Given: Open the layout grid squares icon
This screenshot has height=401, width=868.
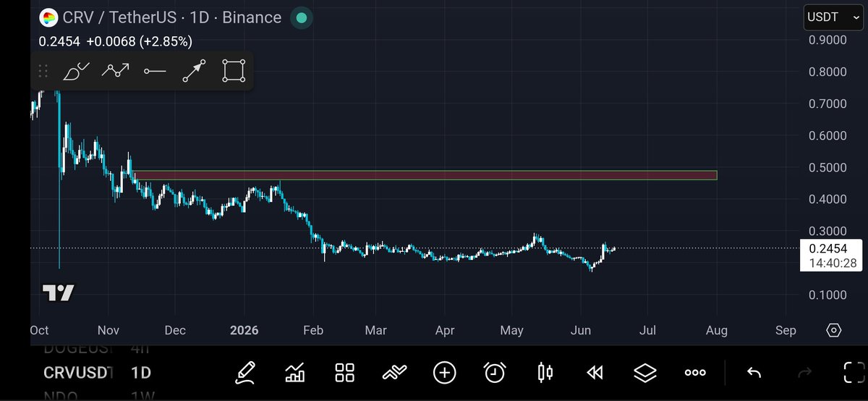Looking at the screenshot, I should pyautogui.click(x=345, y=373).
